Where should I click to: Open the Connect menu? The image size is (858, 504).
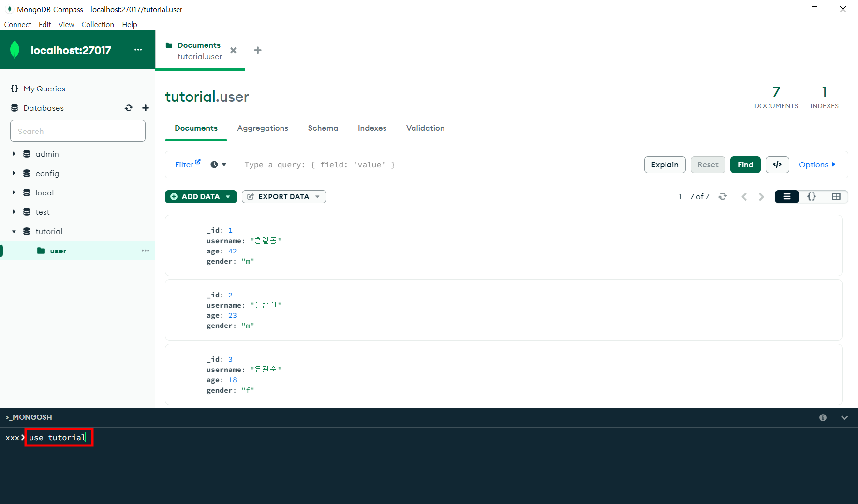[x=17, y=24]
